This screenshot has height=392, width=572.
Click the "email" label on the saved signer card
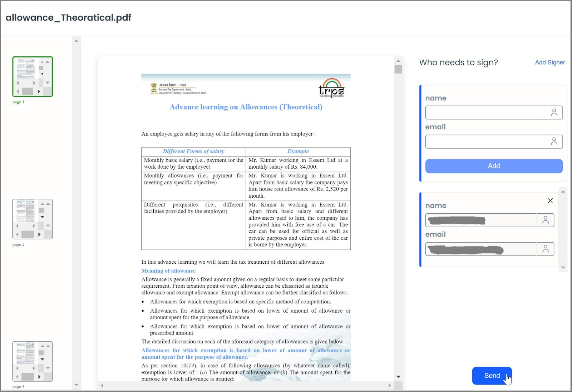[435, 235]
